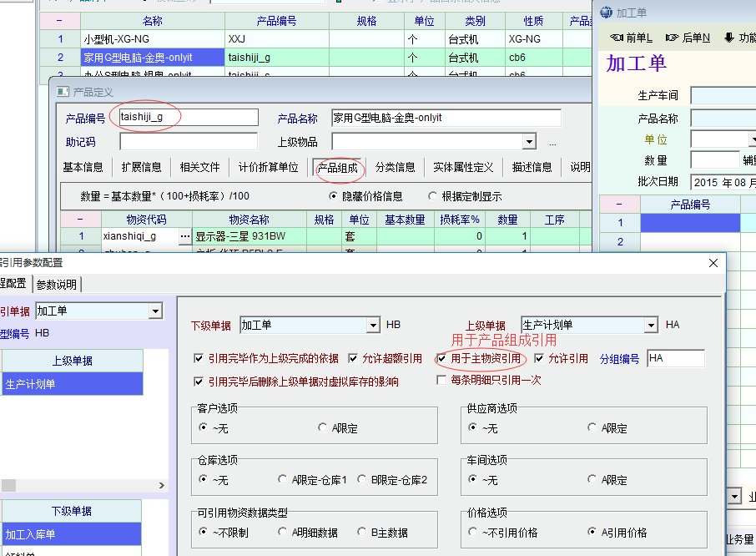Uncheck 用于主物资引用 option
756x556 pixels.
442,358
